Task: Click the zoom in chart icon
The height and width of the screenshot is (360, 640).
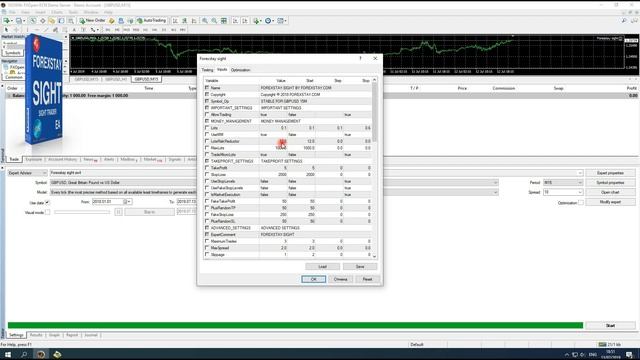Action: click(205, 21)
